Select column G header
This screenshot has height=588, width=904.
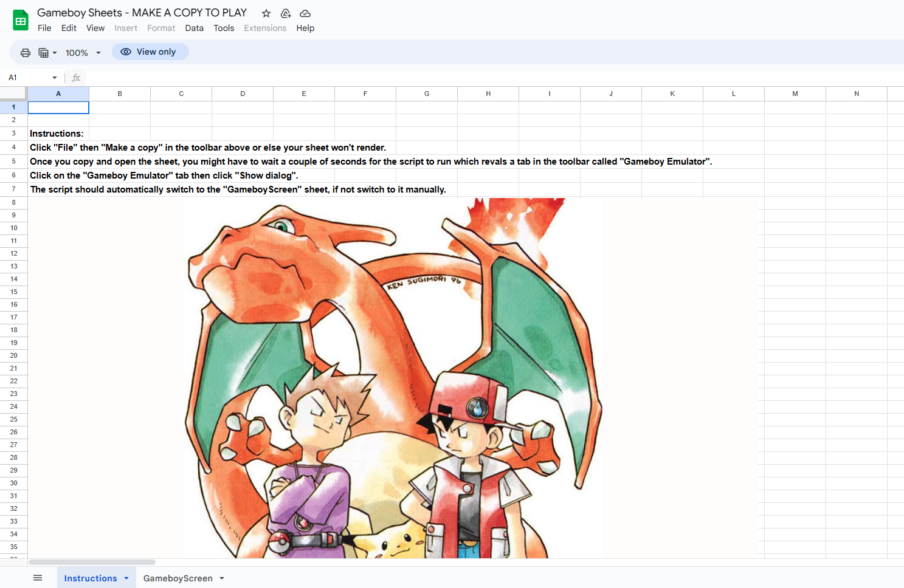427,94
